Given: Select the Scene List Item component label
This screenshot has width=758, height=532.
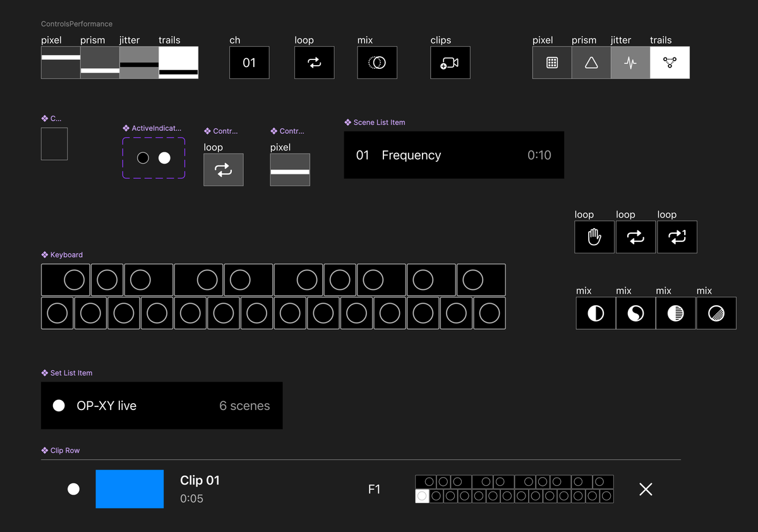Looking at the screenshot, I should (x=375, y=123).
